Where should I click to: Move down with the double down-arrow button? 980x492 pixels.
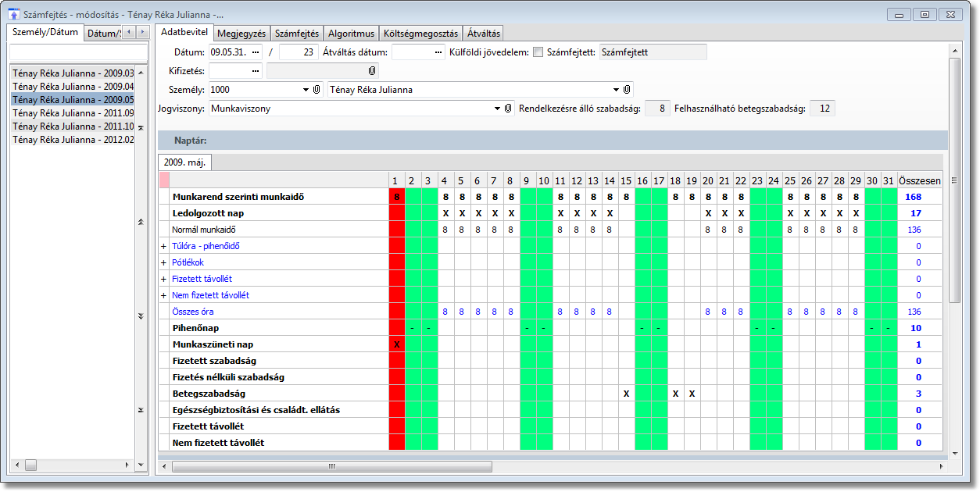141,316
